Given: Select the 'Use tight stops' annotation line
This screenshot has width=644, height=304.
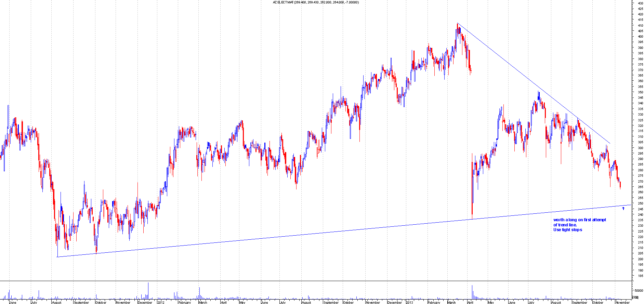Looking at the screenshot, I should 567,230.
